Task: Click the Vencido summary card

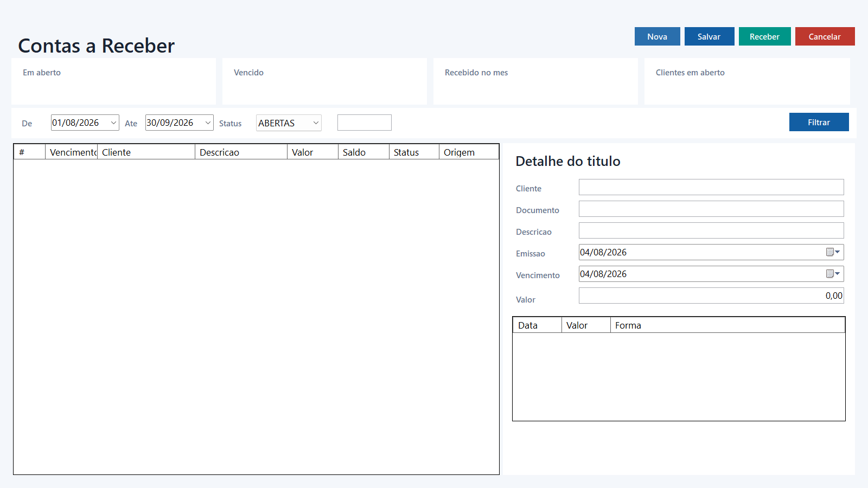Action: click(x=324, y=81)
